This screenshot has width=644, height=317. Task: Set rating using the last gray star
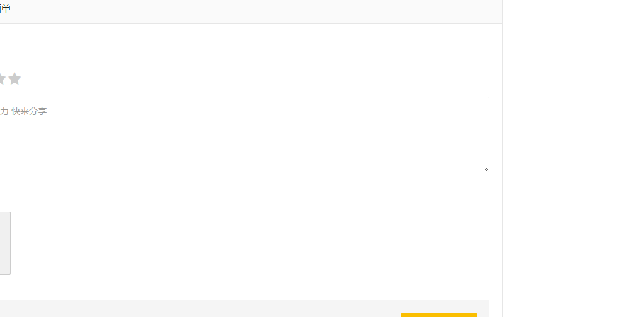click(x=15, y=79)
